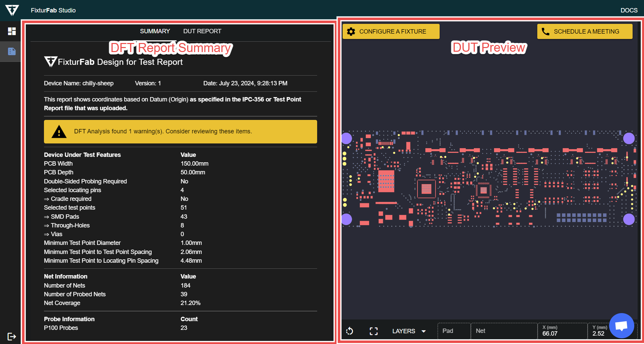Screen dimensions: 644x344
Task: Reset the DUT preview view rotation icon
Action: [x=349, y=331]
